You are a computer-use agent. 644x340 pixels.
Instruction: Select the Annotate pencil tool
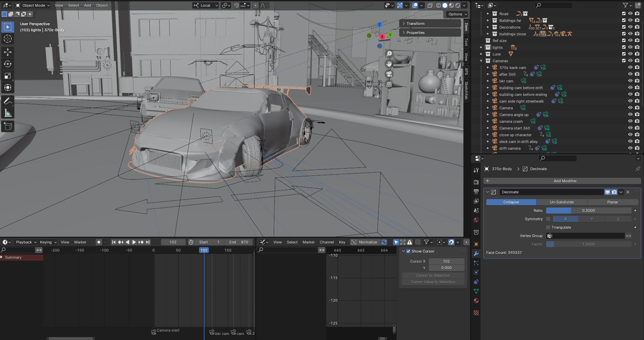[8, 101]
